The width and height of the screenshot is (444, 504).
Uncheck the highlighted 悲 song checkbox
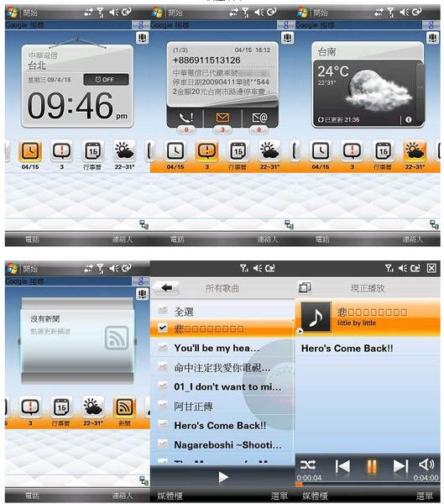(163, 328)
